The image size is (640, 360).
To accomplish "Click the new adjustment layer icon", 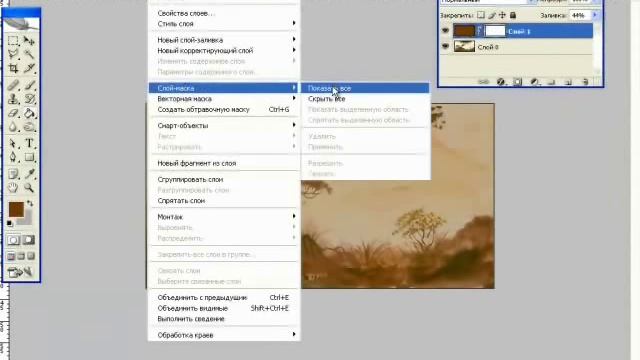I will [x=534, y=82].
